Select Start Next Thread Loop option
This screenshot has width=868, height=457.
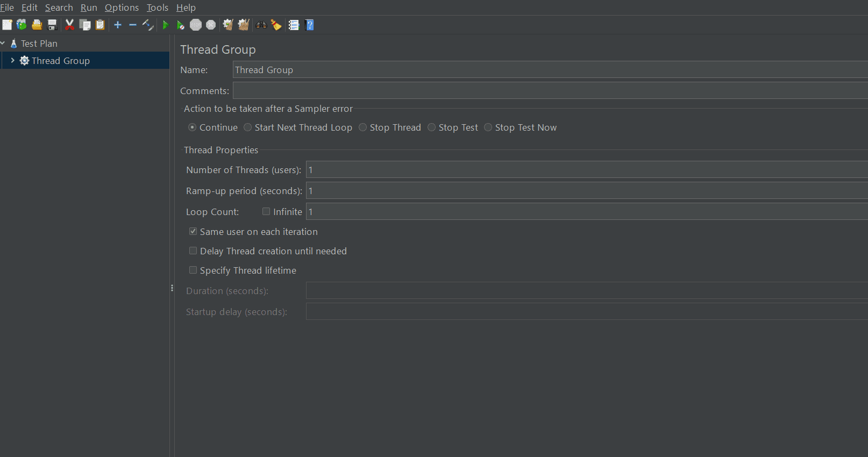(247, 127)
